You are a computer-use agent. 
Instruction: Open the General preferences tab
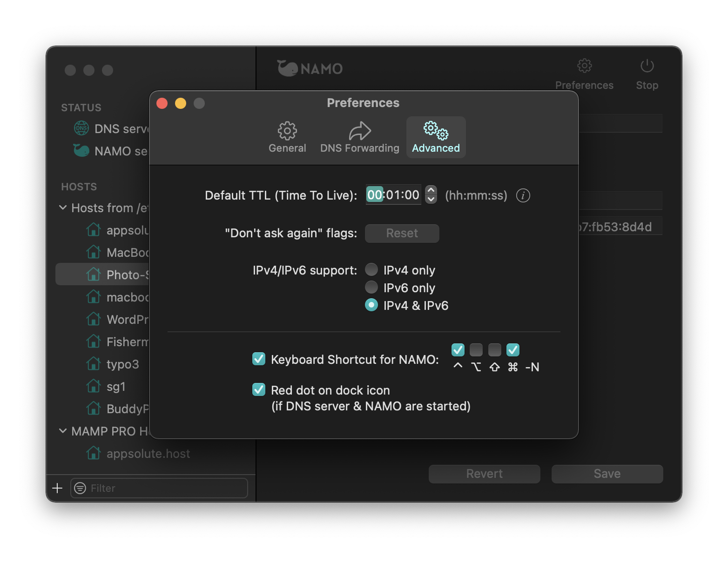click(287, 137)
